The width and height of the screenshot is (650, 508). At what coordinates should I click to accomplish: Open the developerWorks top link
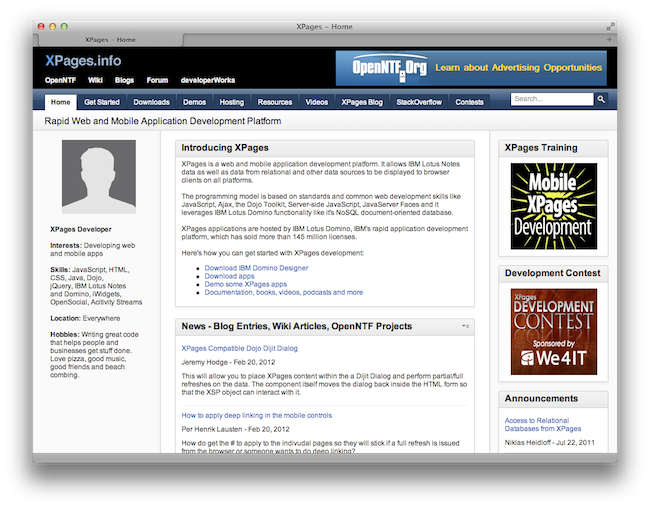(x=208, y=80)
